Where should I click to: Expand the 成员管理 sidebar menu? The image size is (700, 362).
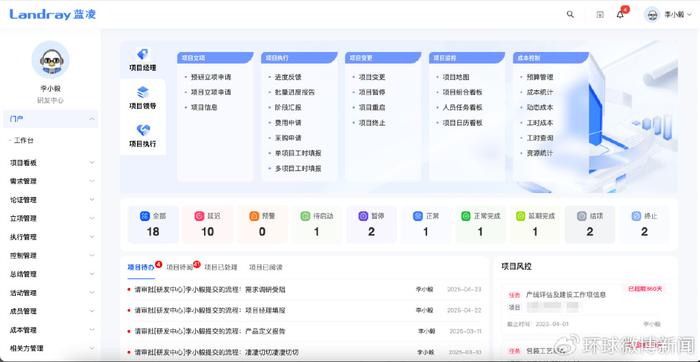tap(92, 311)
